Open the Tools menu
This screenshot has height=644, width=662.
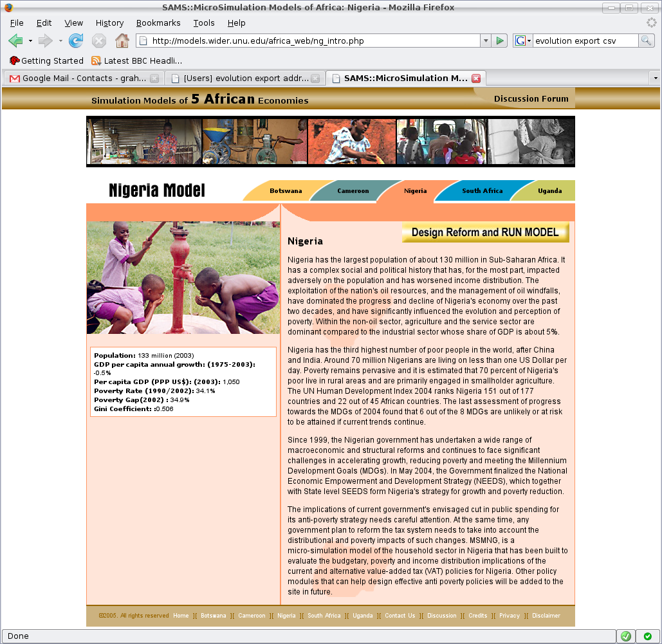point(204,23)
